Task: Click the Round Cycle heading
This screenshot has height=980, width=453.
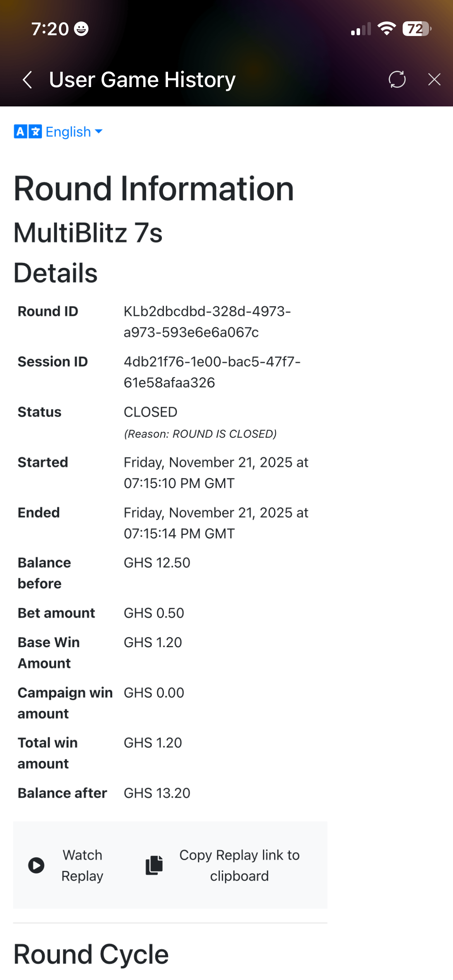Action: (91, 954)
